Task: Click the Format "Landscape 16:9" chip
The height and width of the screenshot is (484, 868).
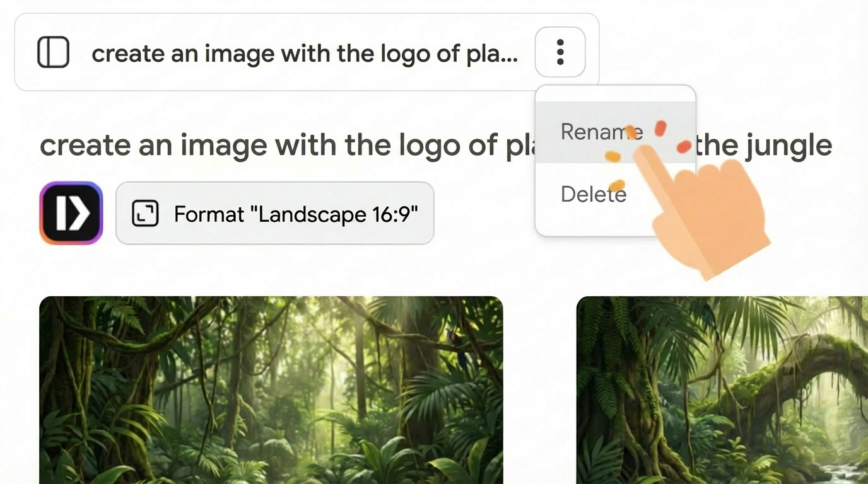Action: 274,214
